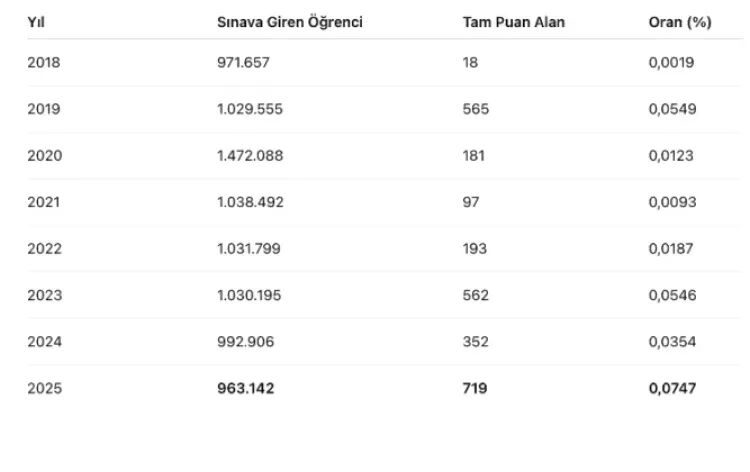750x472 pixels.
Task: Select the 97 full score value
Action: (471, 202)
